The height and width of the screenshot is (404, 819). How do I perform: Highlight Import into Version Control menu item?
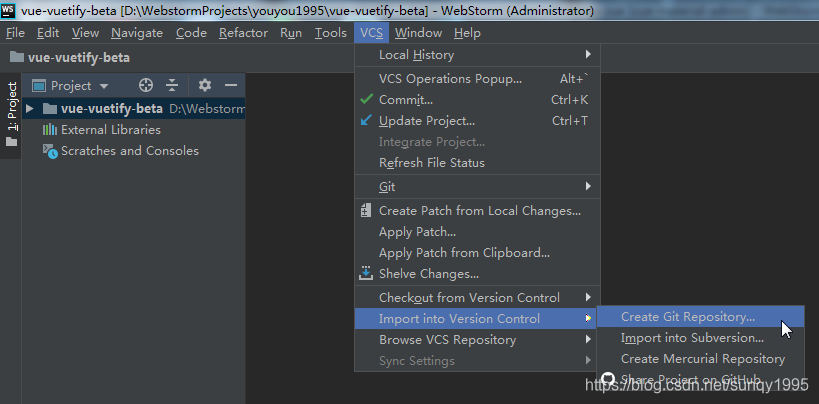475,319
